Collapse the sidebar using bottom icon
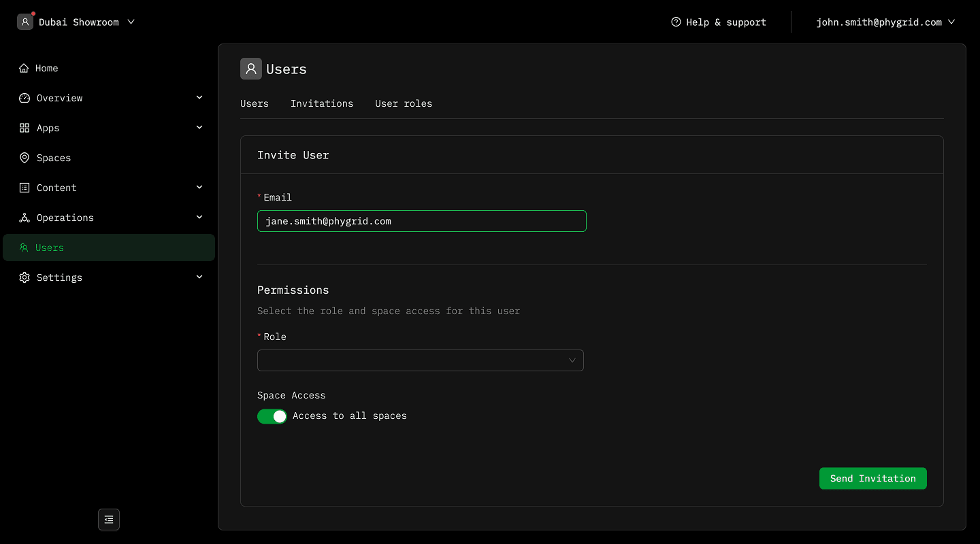Image resolution: width=980 pixels, height=544 pixels. pyautogui.click(x=109, y=520)
